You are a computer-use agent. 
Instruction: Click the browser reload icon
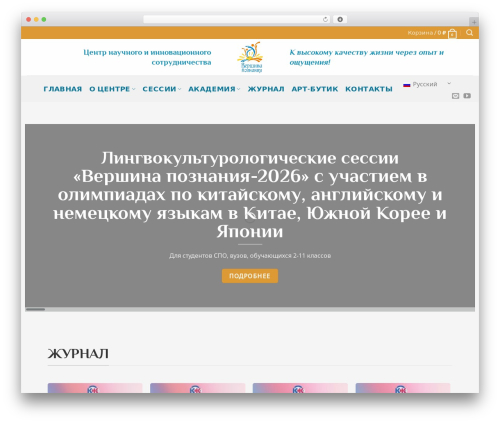[x=325, y=20]
